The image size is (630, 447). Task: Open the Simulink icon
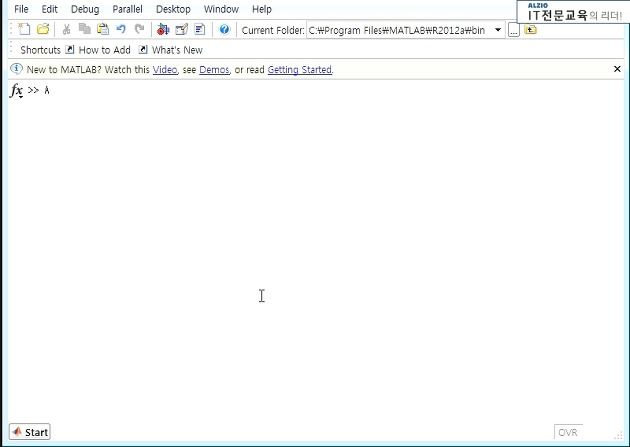tap(163, 29)
